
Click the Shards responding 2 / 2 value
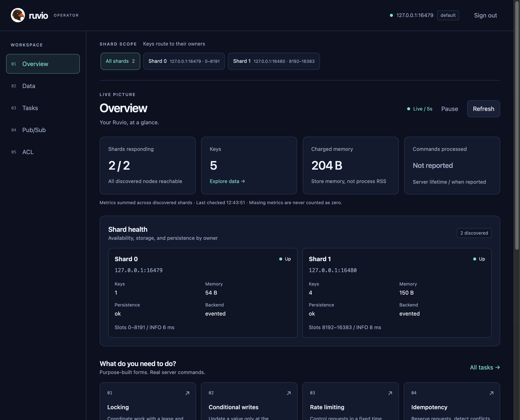click(119, 166)
